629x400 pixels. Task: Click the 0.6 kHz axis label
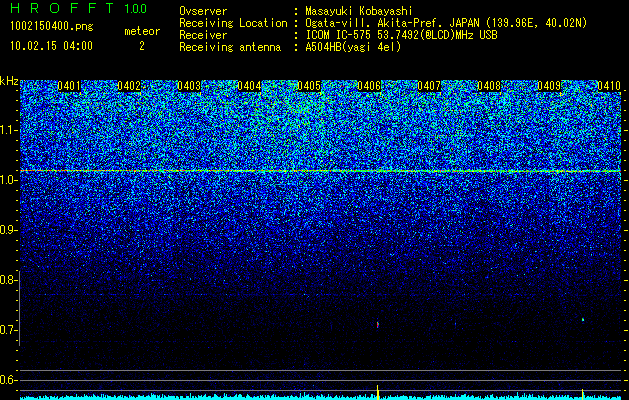pos(8,380)
